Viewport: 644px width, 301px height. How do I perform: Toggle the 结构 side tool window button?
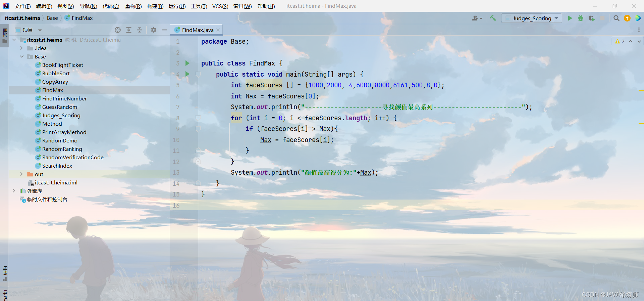(x=5, y=274)
